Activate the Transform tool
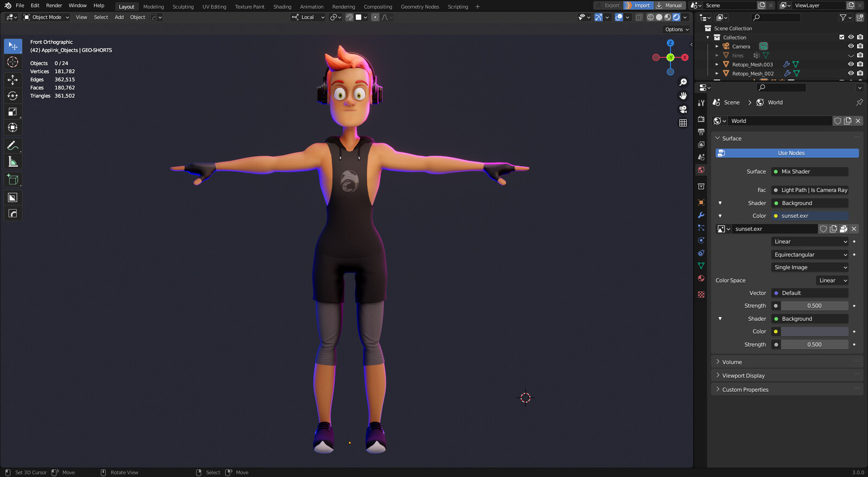 coord(13,128)
